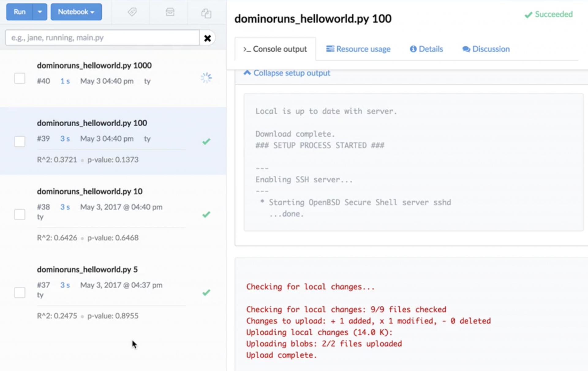Click the loading spinner on run #40
This screenshot has height=371, width=588.
pyautogui.click(x=206, y=78)
